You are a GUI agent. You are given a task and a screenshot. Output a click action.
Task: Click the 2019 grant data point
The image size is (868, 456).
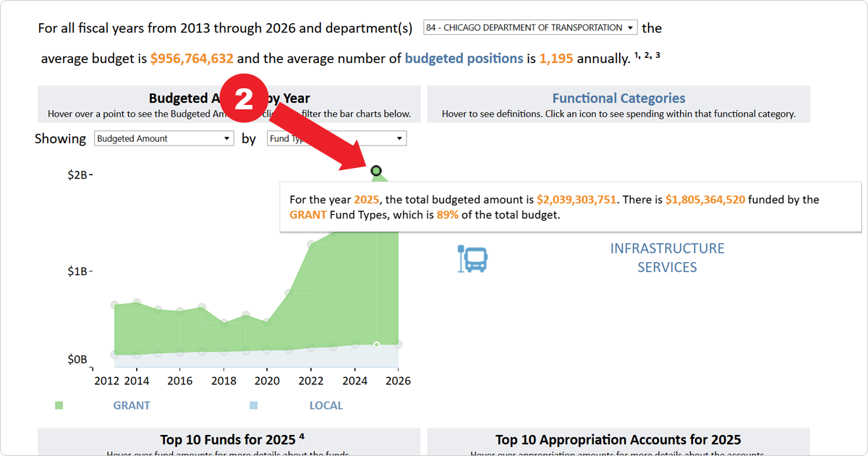246,316
